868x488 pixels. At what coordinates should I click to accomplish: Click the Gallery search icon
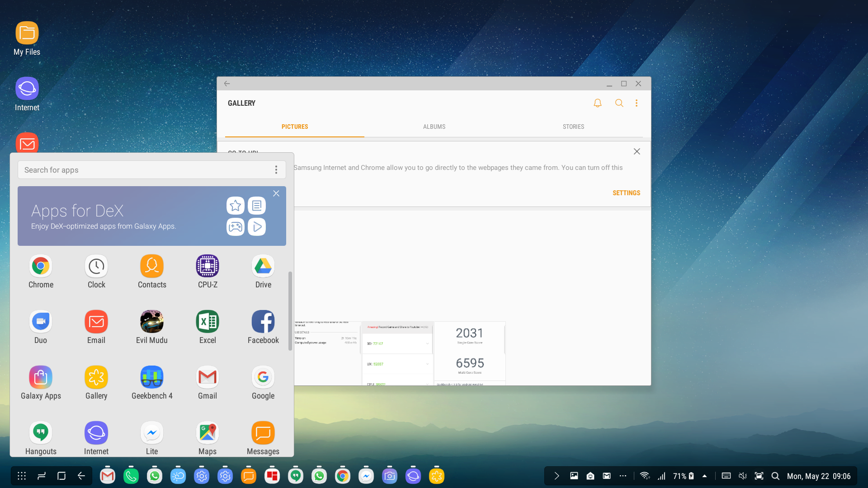tap(619, 103)
